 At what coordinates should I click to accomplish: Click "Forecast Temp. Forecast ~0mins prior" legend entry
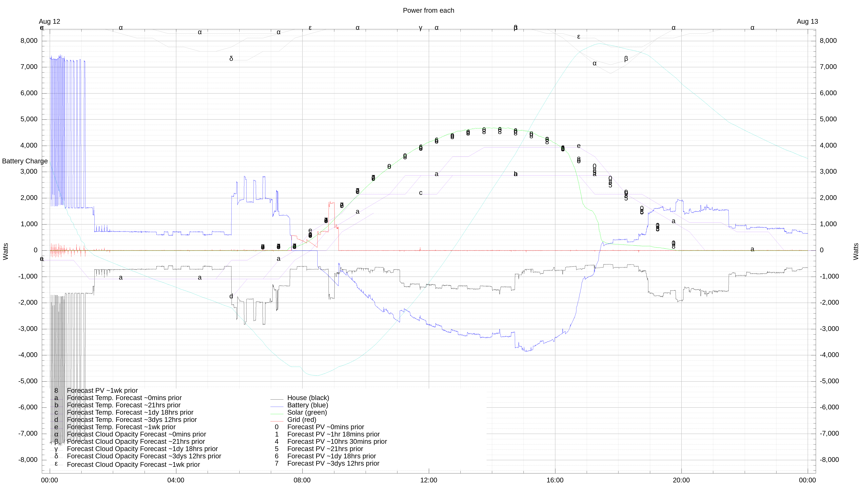click(x=124, y=398)
